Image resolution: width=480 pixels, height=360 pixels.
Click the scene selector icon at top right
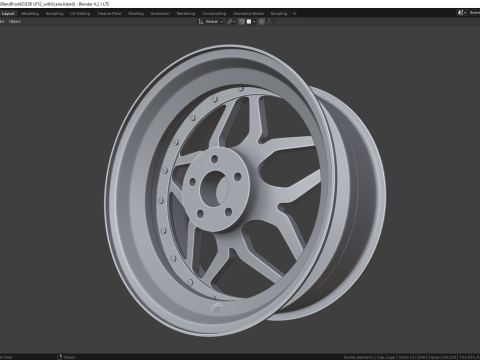click(462, 13)
